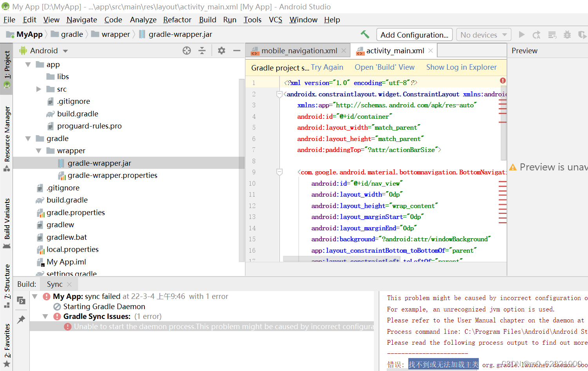This screenshot has width=588, height=371.
Task: Expand the src folder
Action: pyautogui.click(x=39, y=89)
